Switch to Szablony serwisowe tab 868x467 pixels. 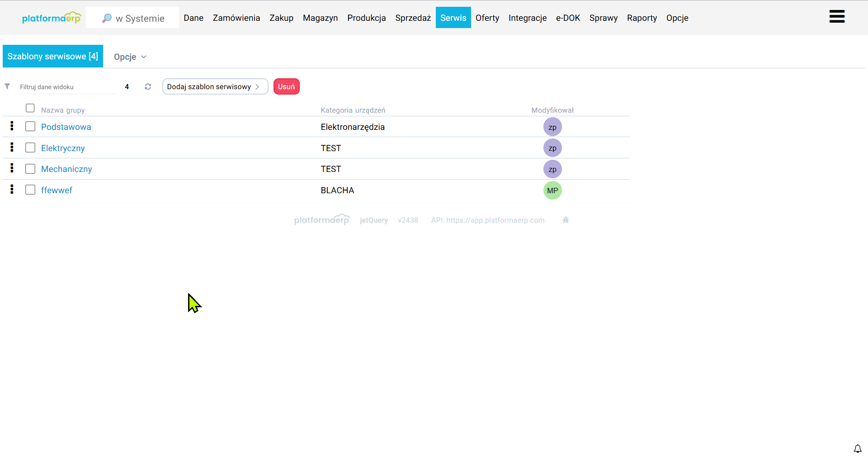coord(53,56)
